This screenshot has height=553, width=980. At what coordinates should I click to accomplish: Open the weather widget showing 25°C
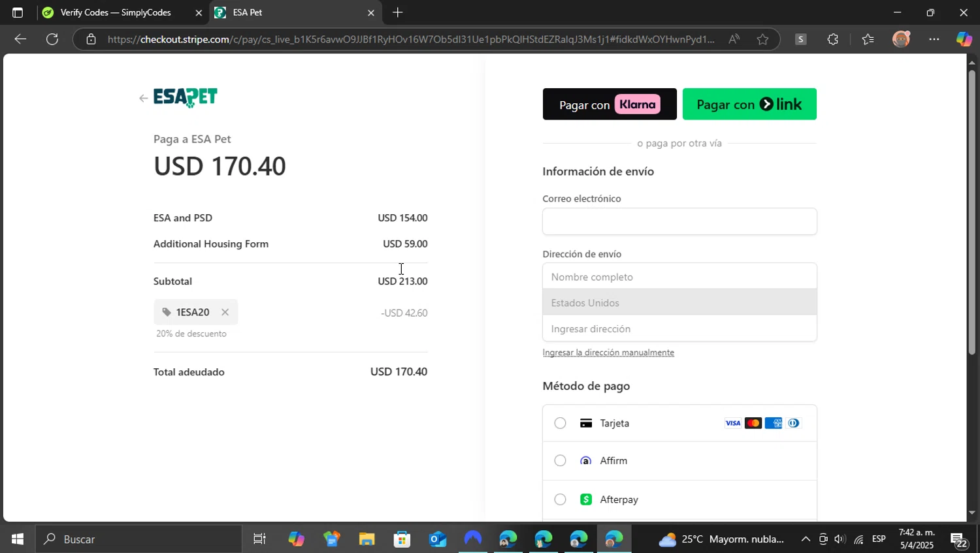(722, 539)
